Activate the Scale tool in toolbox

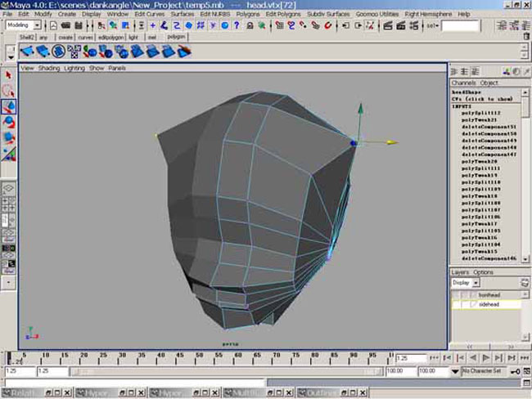(x=8, y=137)
